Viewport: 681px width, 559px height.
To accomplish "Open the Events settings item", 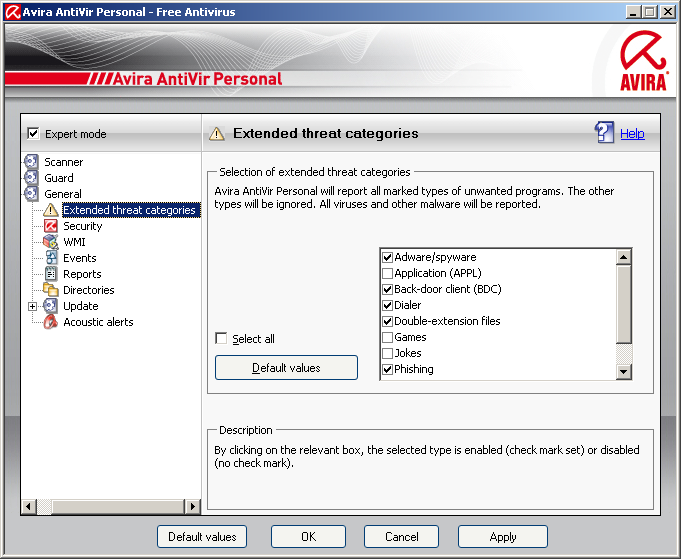I will (79, 258).
